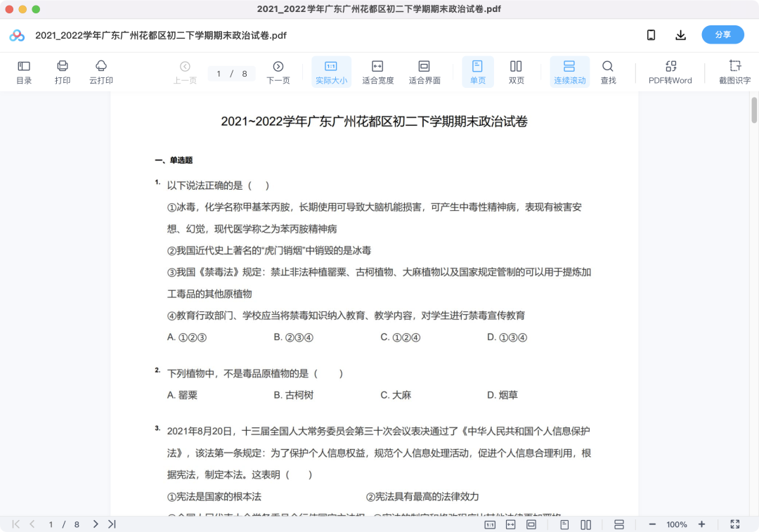Zoom in with the plus button
This screenshot has width=759, height=532.
coord(701,524)
